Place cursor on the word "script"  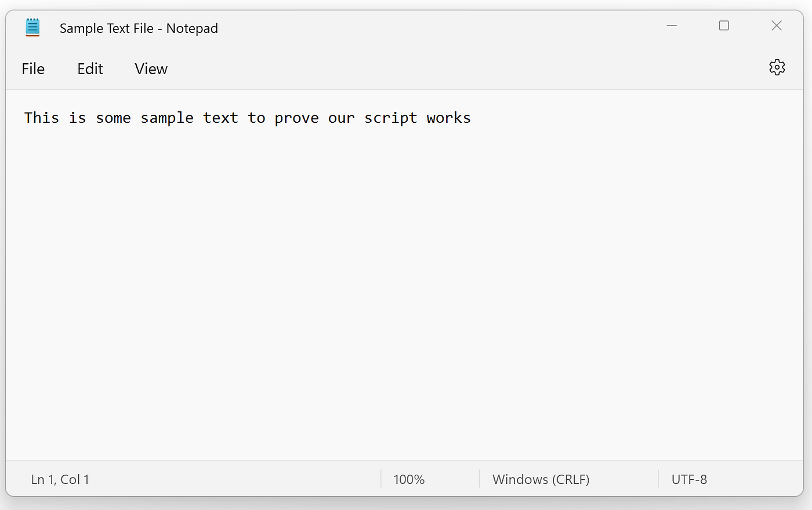(390, 118)
